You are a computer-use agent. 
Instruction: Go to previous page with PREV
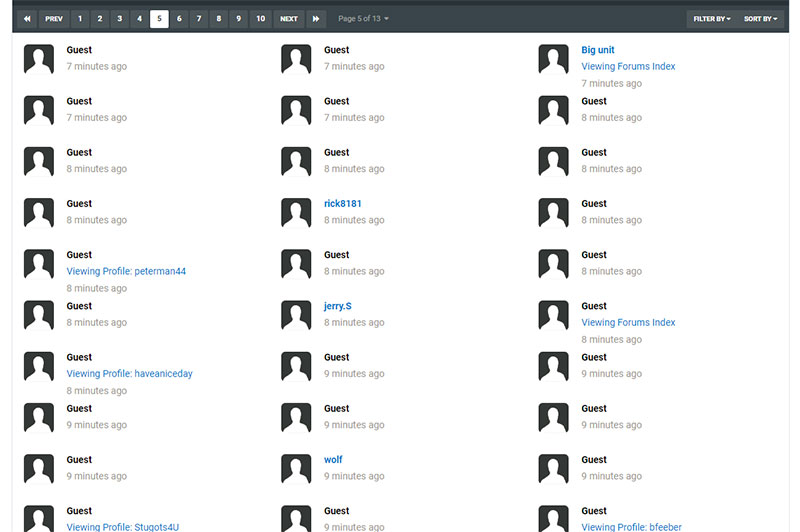(54, 19)
